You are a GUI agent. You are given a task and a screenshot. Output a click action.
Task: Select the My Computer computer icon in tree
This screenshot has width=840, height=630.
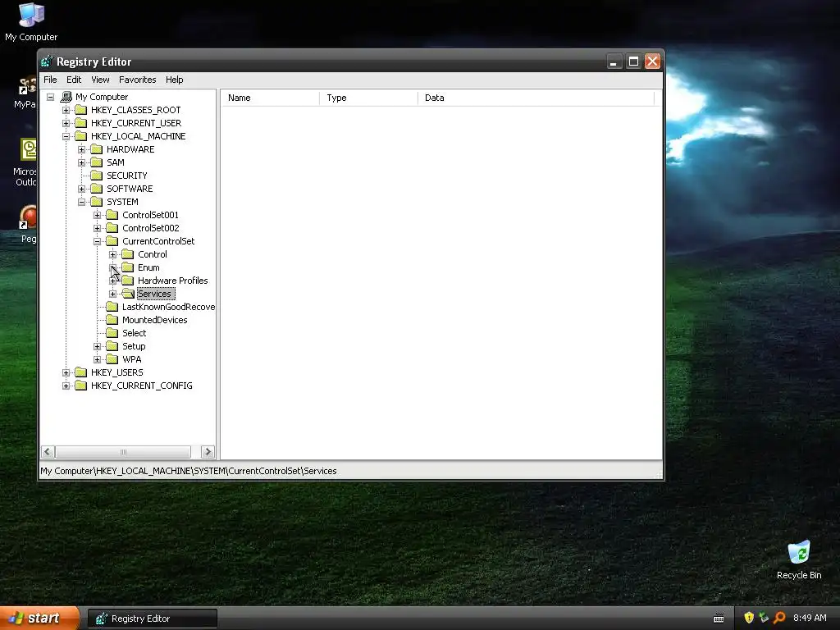tap(66, 97)
